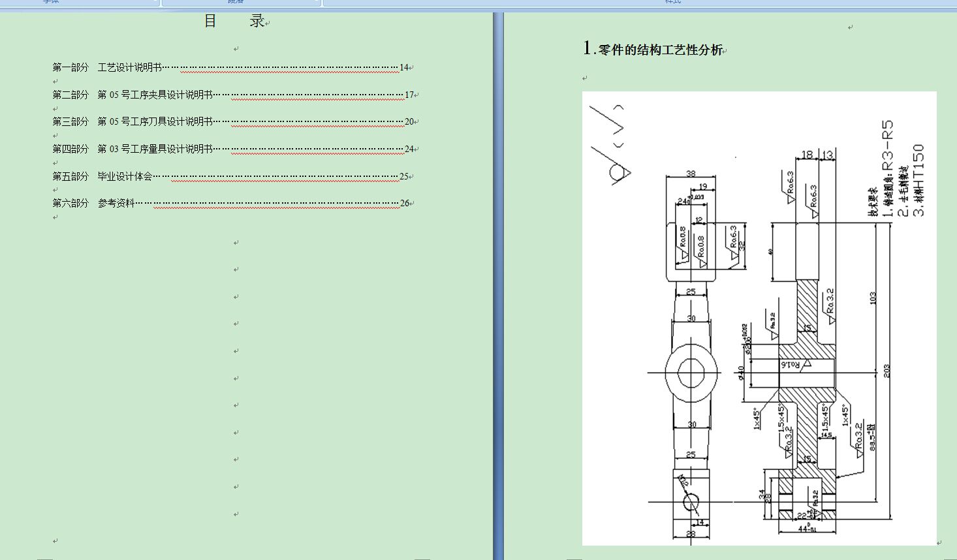Select the contents entry "毕业设计体会"
This screenshot has height=560, width=957.
(x=125, y=176)
